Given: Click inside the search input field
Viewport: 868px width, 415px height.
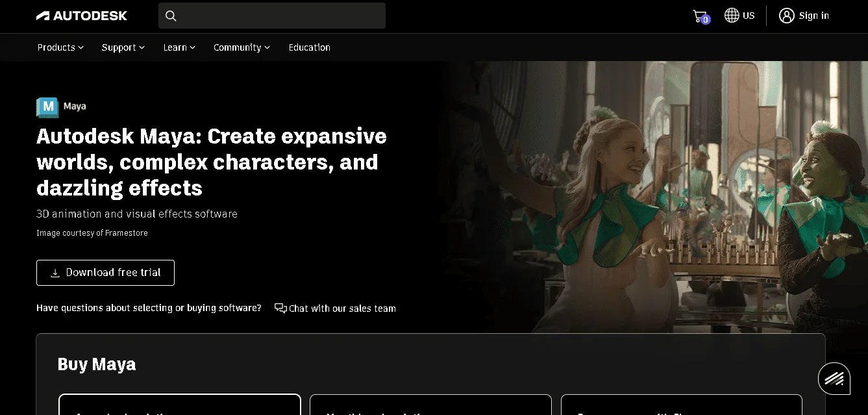Looking at the screenshot, I should point(273,15).
